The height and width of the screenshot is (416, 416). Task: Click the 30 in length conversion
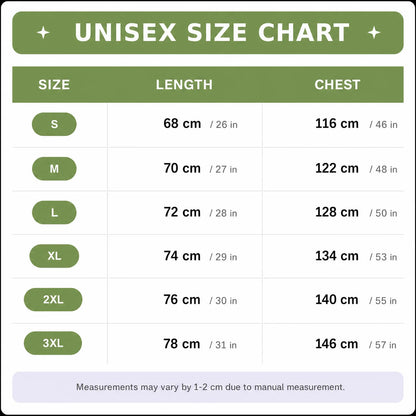223,301
